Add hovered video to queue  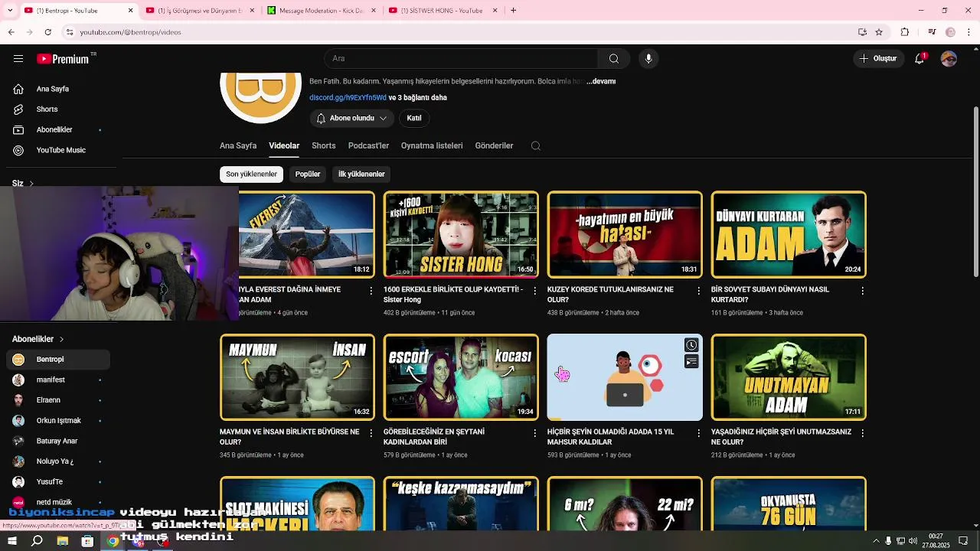pos(691,361)
